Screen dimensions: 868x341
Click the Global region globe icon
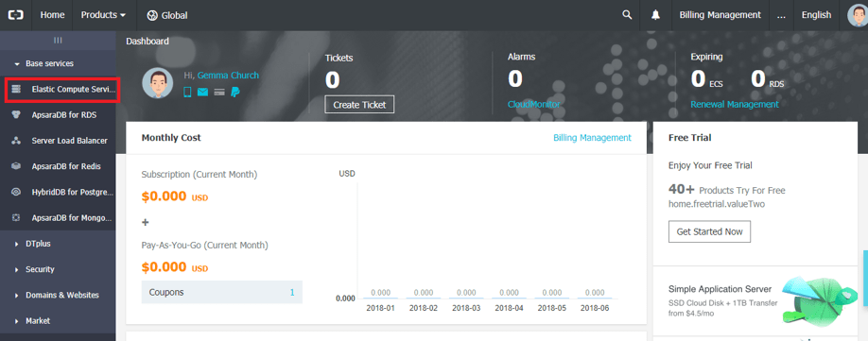pos(152,15)
